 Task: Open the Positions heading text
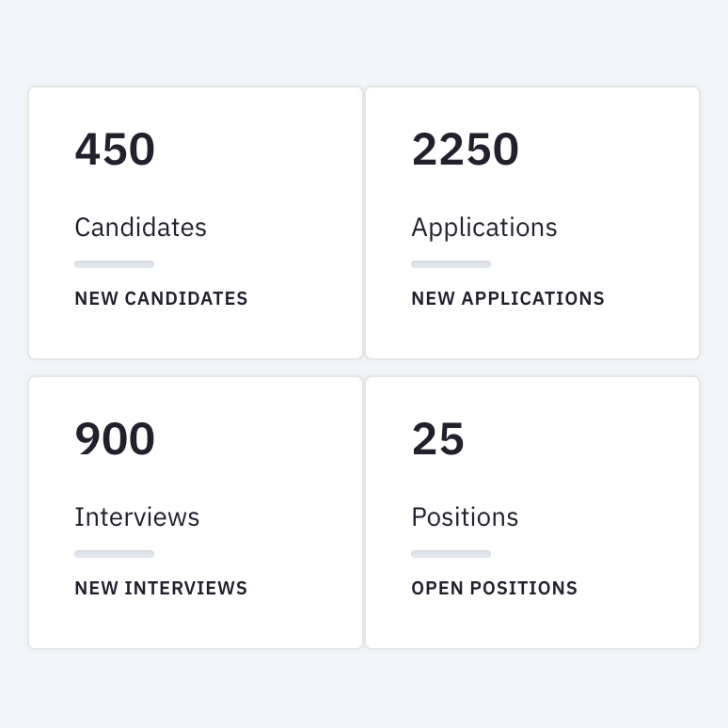pyautogui.click(x=465, y=517)
